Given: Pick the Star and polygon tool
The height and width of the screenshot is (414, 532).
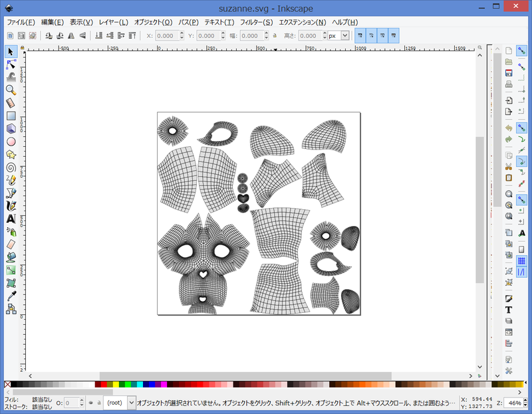Looking at the screenshot, I should (x=11, y=155).
